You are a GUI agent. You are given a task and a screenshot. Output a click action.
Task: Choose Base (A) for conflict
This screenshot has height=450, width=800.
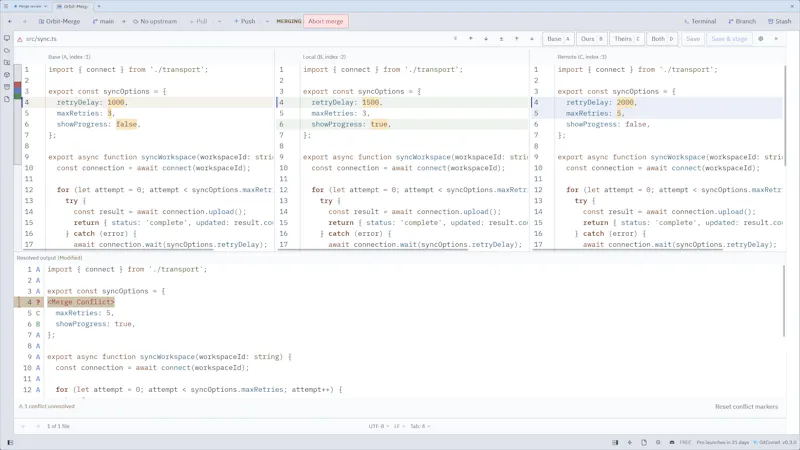pyautogui.click(x=558, y=39)
